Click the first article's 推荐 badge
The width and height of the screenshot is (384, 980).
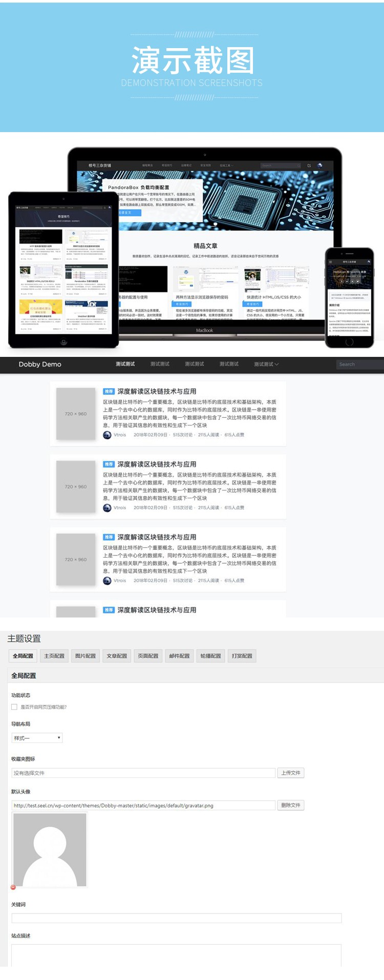[x=109, y=391]
